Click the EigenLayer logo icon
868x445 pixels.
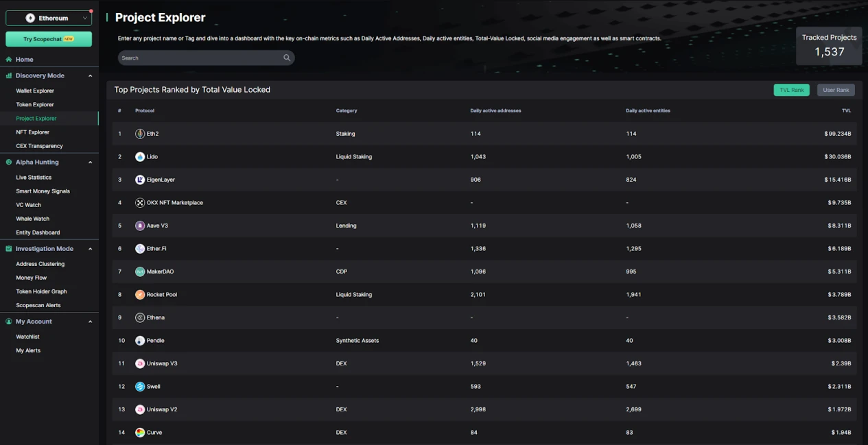(x=140, y=180)
